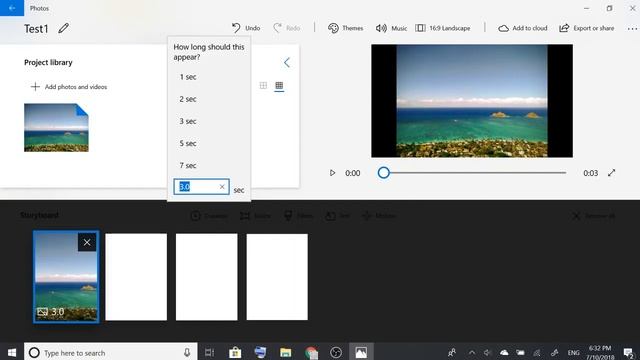Screen dimensions: 640x360
Task: Click the ENG language indicator
Action: (x=573, y=353)
